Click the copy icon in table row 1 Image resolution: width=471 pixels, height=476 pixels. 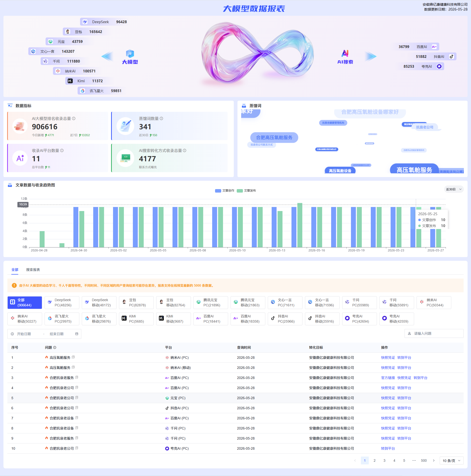73,357
